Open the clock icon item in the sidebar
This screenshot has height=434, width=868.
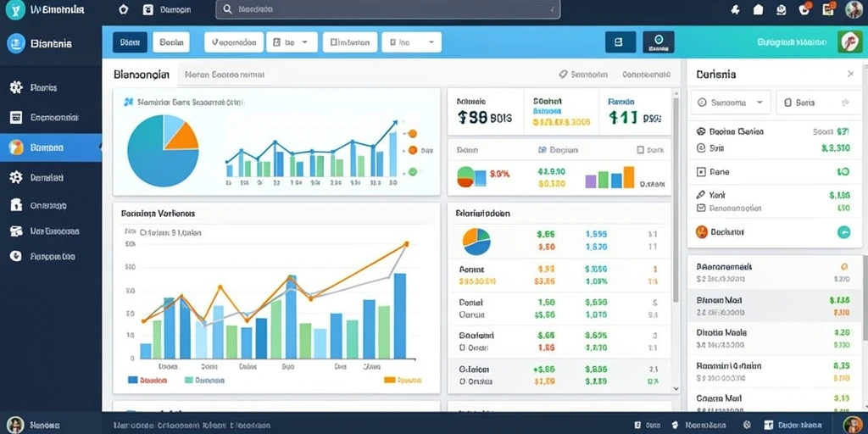(x=16, y=256)
